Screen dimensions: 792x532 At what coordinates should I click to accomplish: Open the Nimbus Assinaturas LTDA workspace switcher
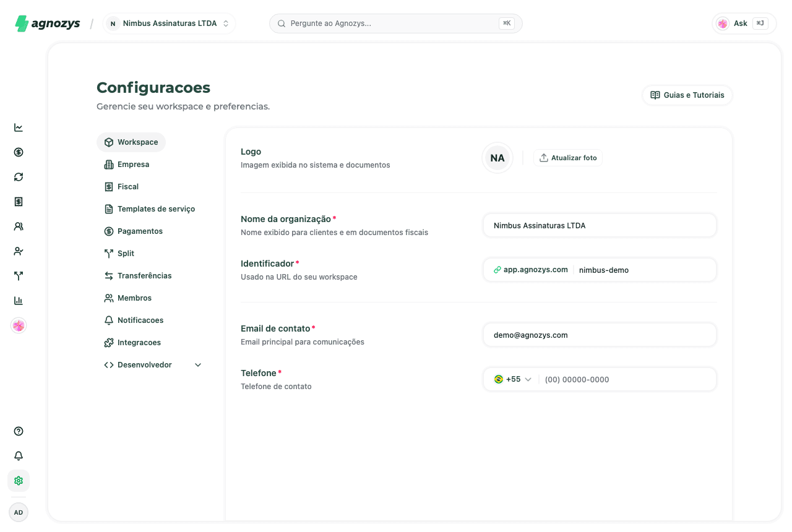169,24
